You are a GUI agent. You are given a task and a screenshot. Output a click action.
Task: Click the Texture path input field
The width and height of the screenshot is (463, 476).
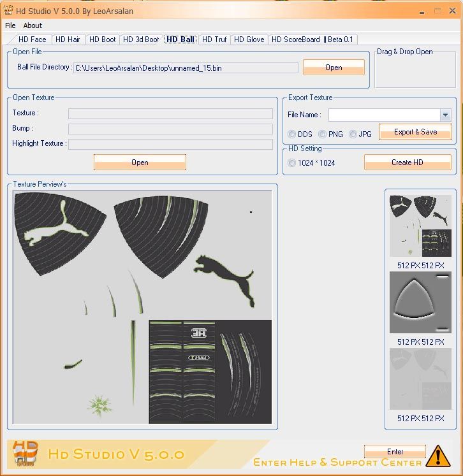point(170,113)
